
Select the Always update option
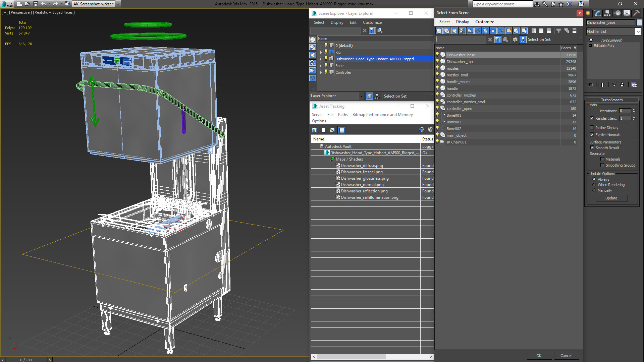tap(594, 179)
